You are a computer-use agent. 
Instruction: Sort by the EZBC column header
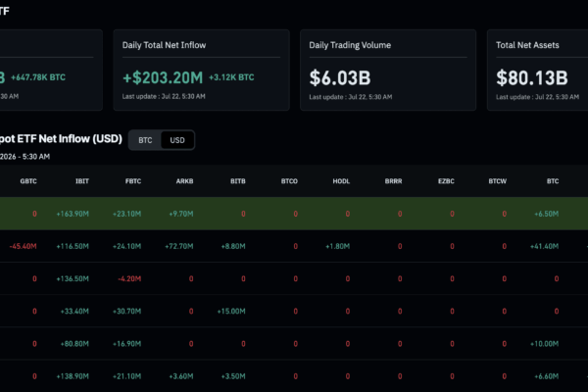pyautogui.click(x=446, y=181)
